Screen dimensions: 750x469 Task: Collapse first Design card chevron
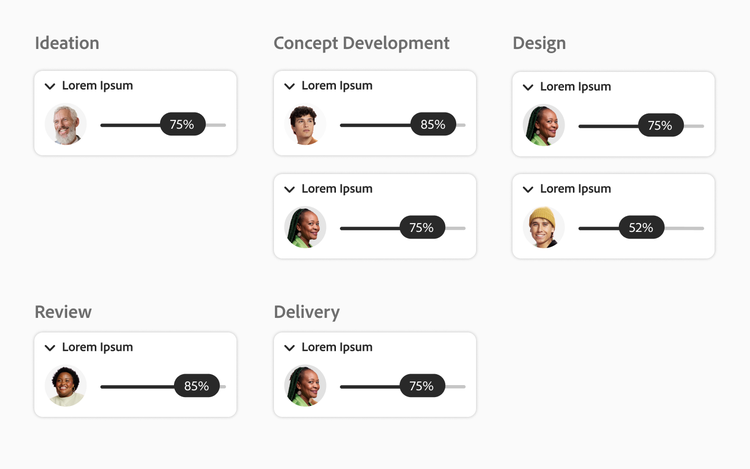pos(528,88)
